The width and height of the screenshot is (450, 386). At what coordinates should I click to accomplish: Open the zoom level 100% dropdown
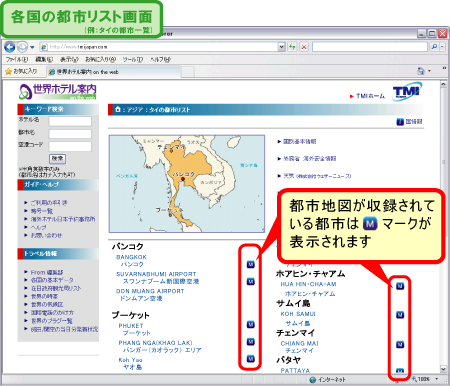(x=436, y=379)
